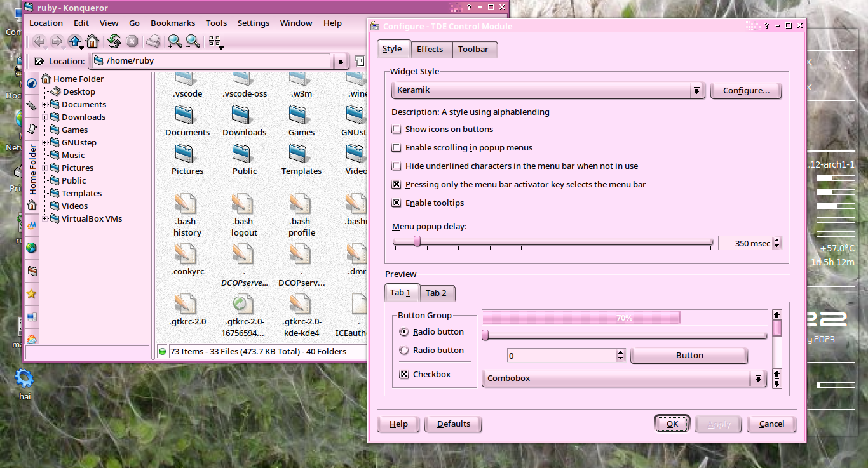Screen dimensions: 868x468
Task: Zoom out with the magnifier minus icon
Action: (x=193, y=42)
